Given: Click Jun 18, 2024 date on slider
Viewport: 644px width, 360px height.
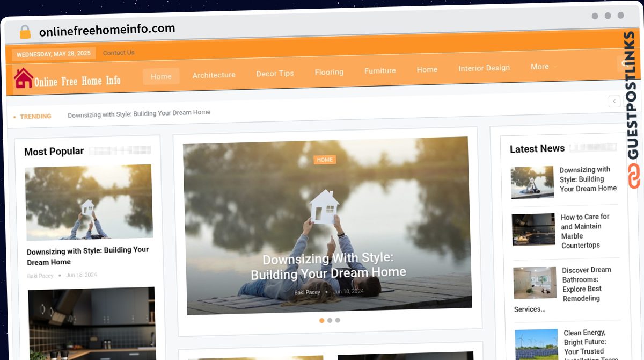Looking at the screenshot, I should [x=348, y=291].
